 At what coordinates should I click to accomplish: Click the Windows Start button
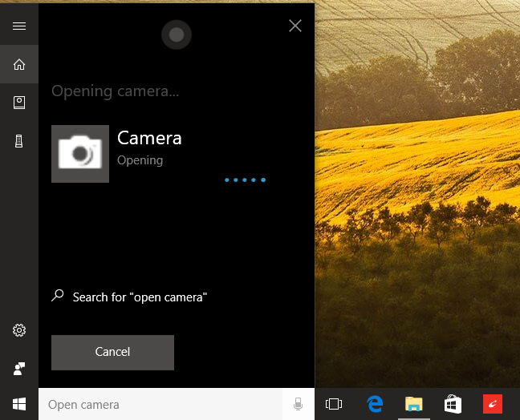coord(19,404)
